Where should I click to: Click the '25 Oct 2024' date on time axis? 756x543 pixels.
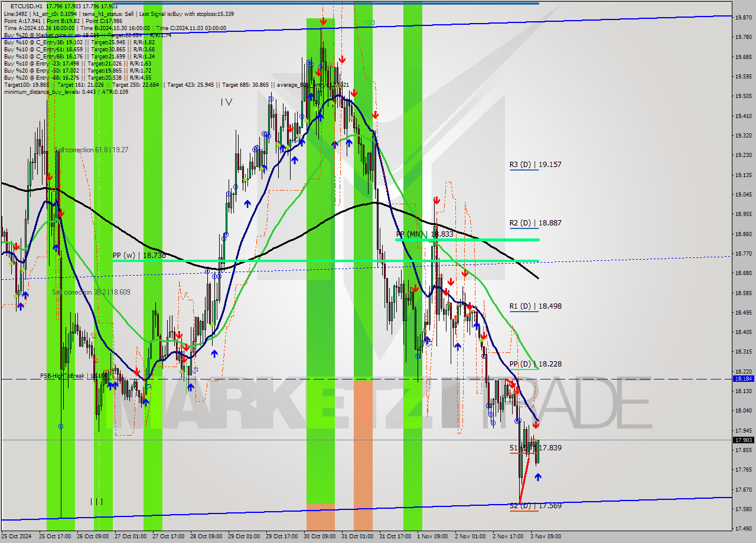(17, 537)
